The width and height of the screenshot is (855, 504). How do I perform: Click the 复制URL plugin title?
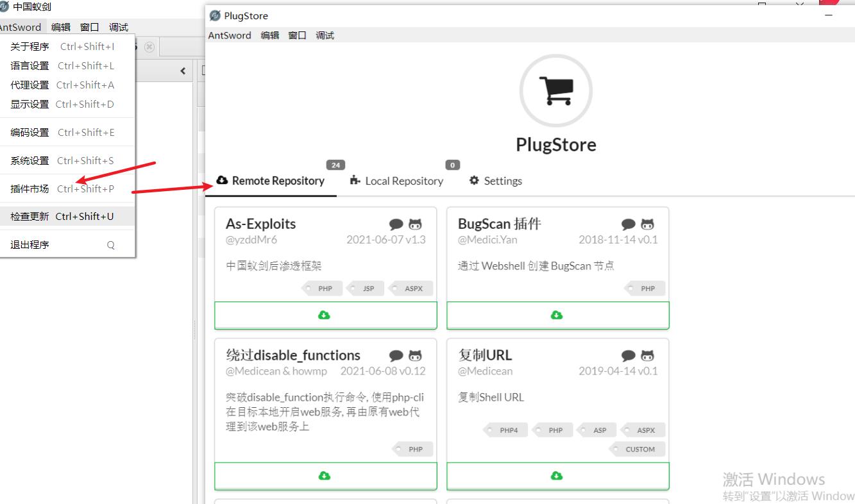[485, 355]
